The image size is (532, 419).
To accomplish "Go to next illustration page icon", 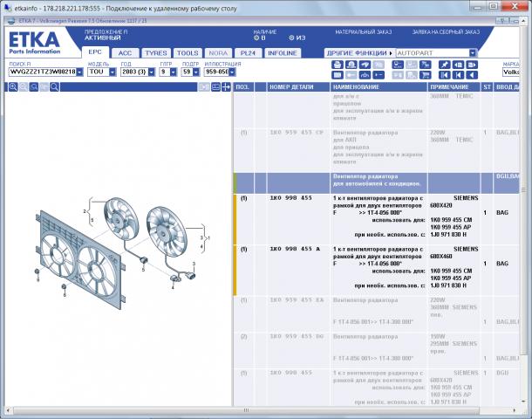I will pyautogui.click(x=472, y=65).
